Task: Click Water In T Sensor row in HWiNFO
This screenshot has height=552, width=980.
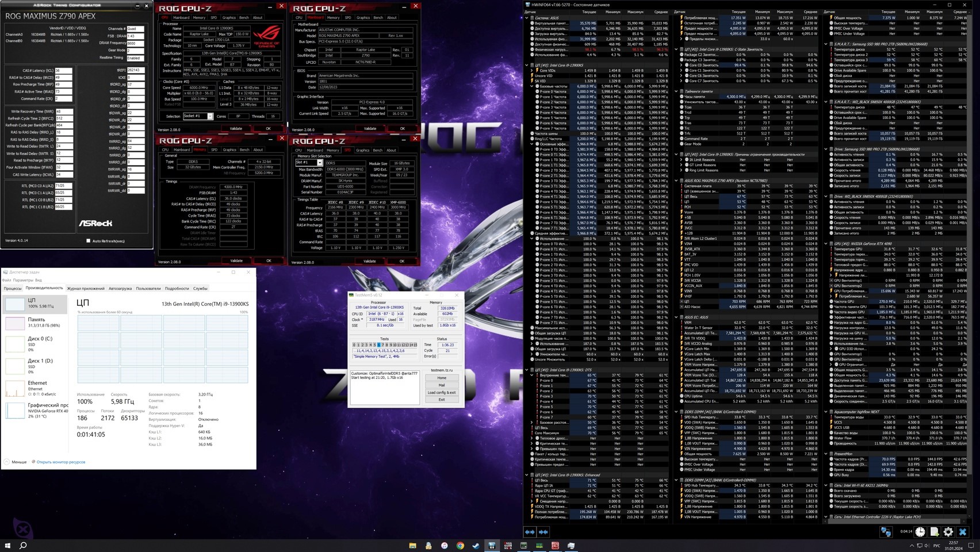Action: click(x=750, y=328)
